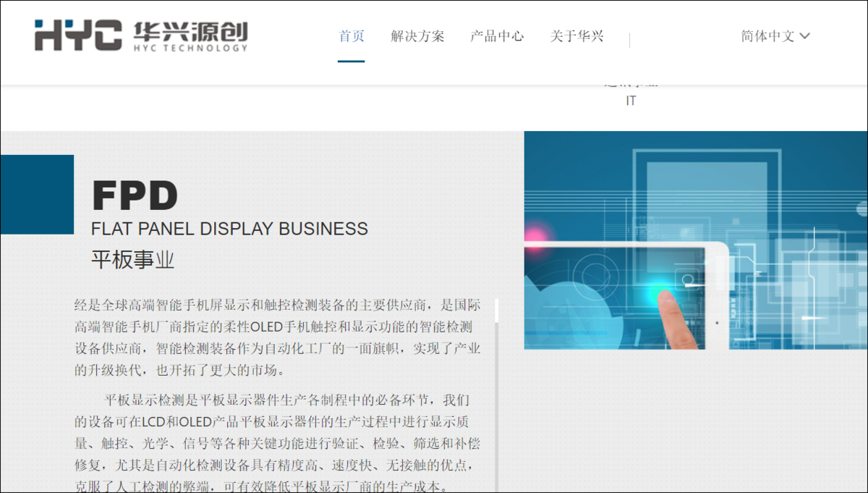Open the 首页 home tab
Screen dimensions: 868x493
[352, 36]
